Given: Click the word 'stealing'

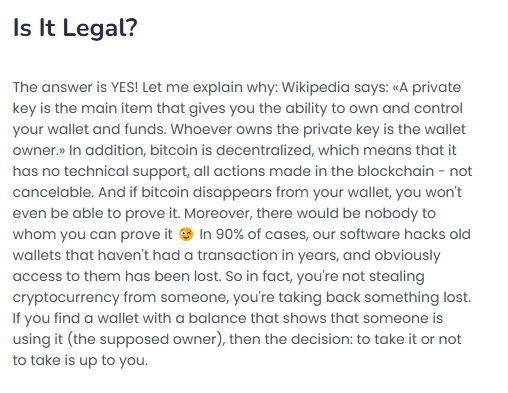Looking at the screenshot, I should coord(397,277).
